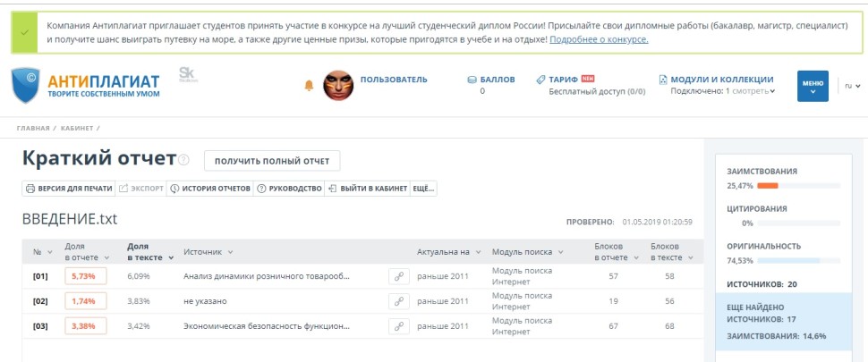Viewport: 868px width, 362px height.
Task: Open the ru language dropdown
Action: click(x=853, y=86)
